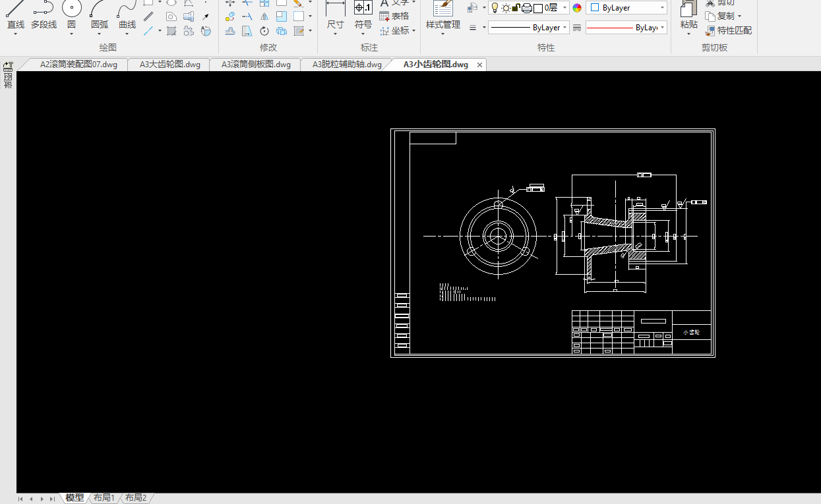Switch to A3大齿轮图.dwg tab
Image resolution: width=821 pixels, height=504 pixels.
[x=169, y=65]
